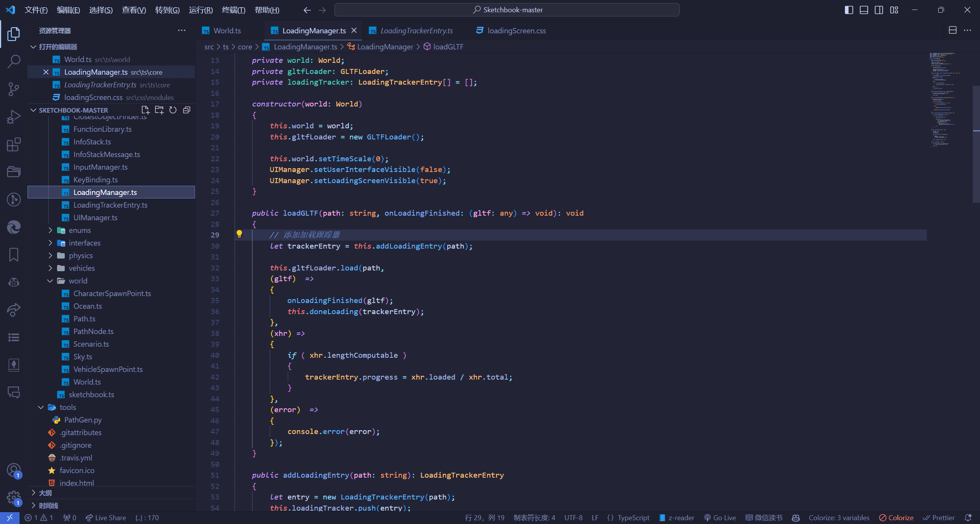Viewport: 980px width, 524px height.
Task: Click the z-reader status bar item
Action: point(677,517)
